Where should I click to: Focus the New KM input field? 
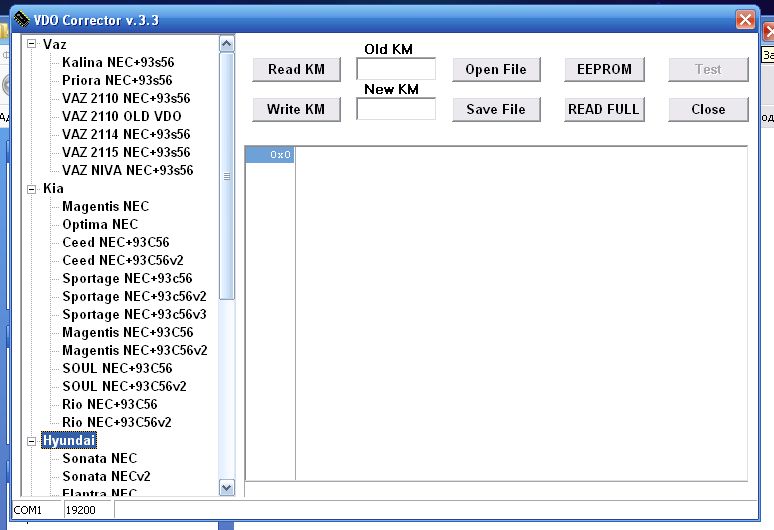396,109
